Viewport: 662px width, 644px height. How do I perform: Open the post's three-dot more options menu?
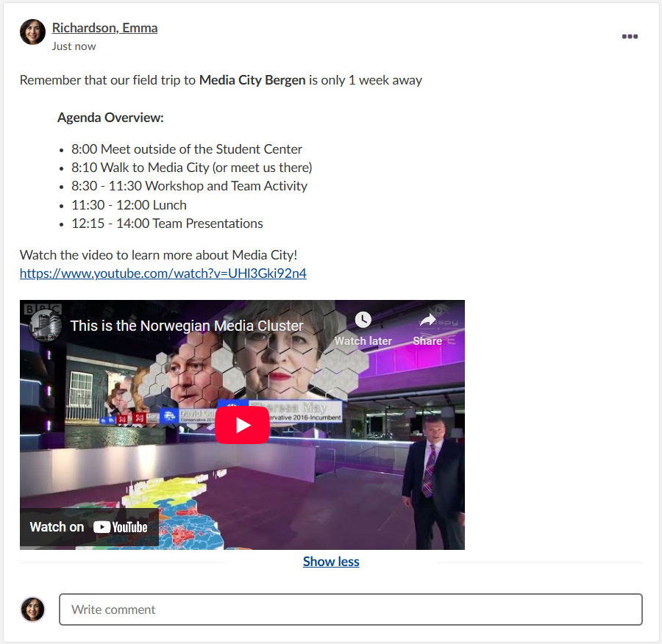coord(630,37)
